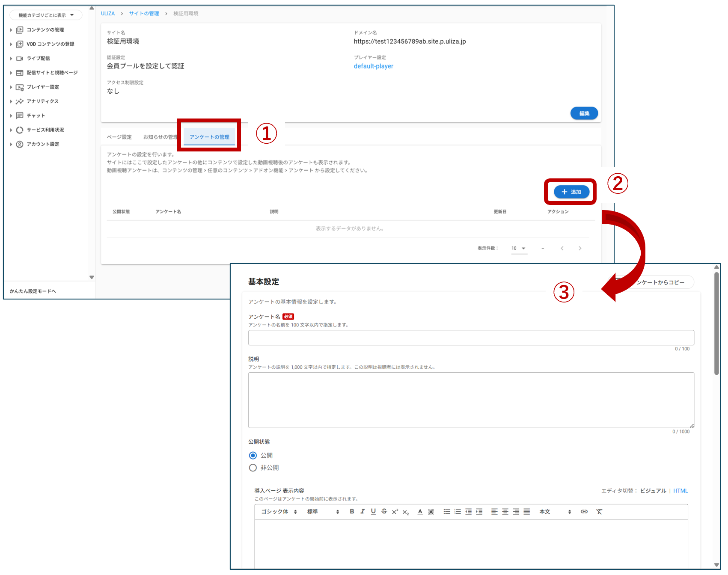728x575 pixels.
Task: Apply italic formatting in the editor
Action: click(x=363, y=511)
